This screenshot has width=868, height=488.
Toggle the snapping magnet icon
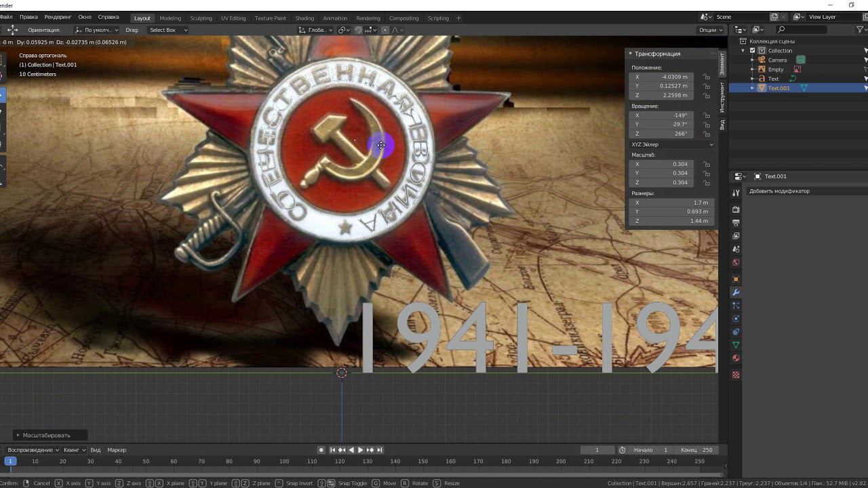(359, 30)
